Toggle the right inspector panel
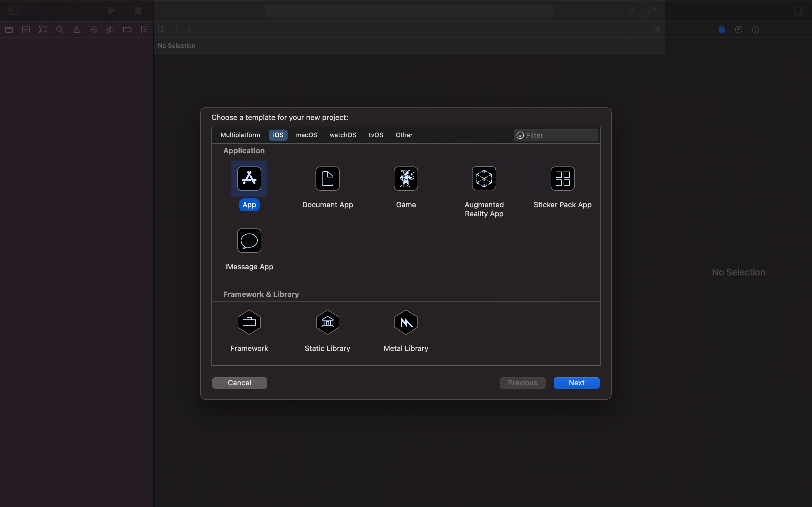The image size is (812, 507). point(798,11)
